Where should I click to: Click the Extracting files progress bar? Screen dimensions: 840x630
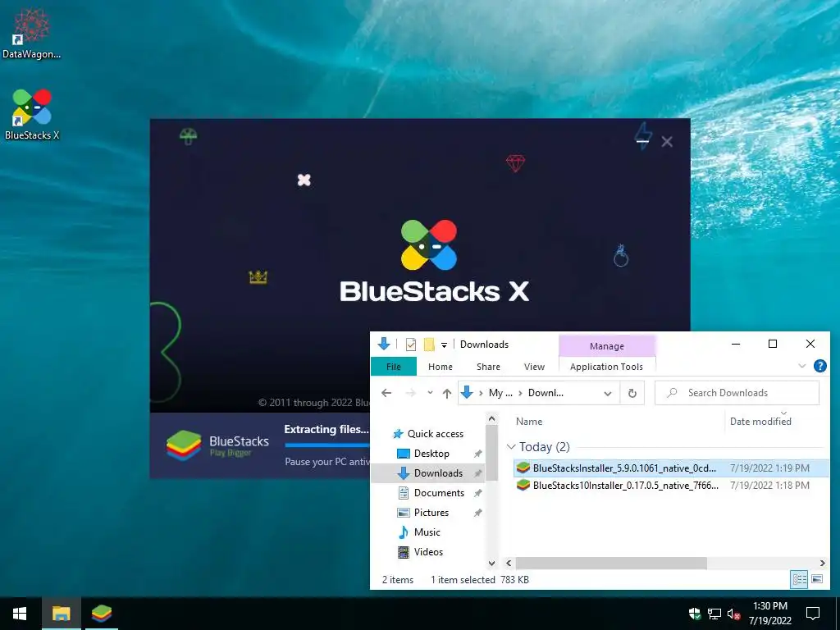(x=327, y=445)
